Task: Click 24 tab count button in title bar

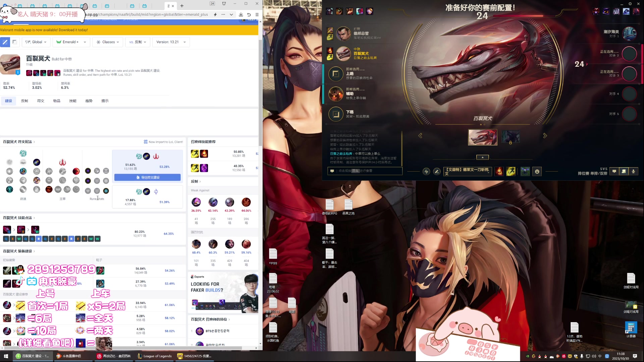Action: point(212,4)
